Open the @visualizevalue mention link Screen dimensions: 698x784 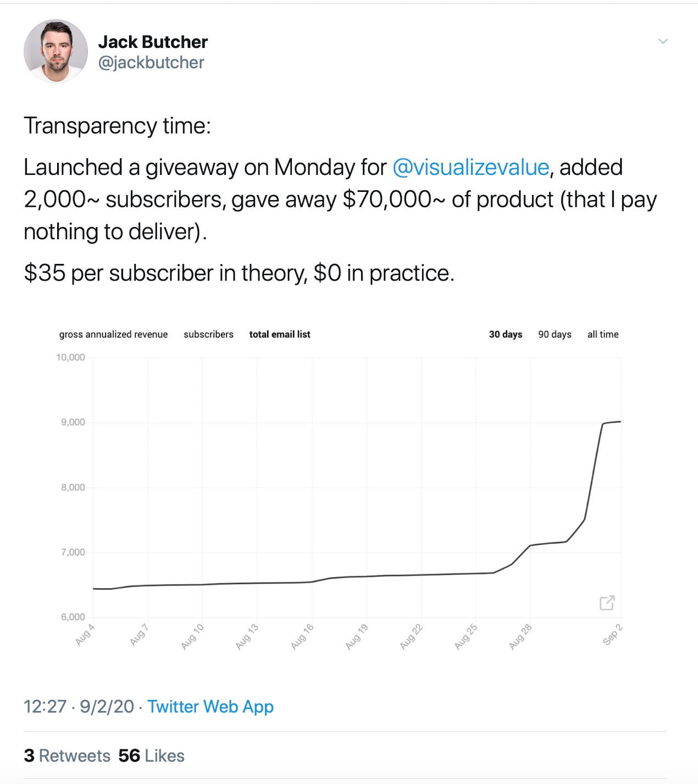coord(470,167)
